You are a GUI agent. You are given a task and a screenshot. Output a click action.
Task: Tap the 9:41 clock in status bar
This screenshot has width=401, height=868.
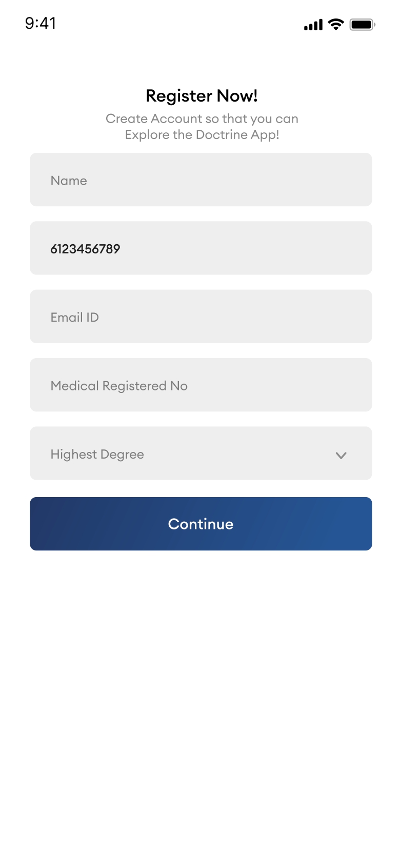pos(41,23)
